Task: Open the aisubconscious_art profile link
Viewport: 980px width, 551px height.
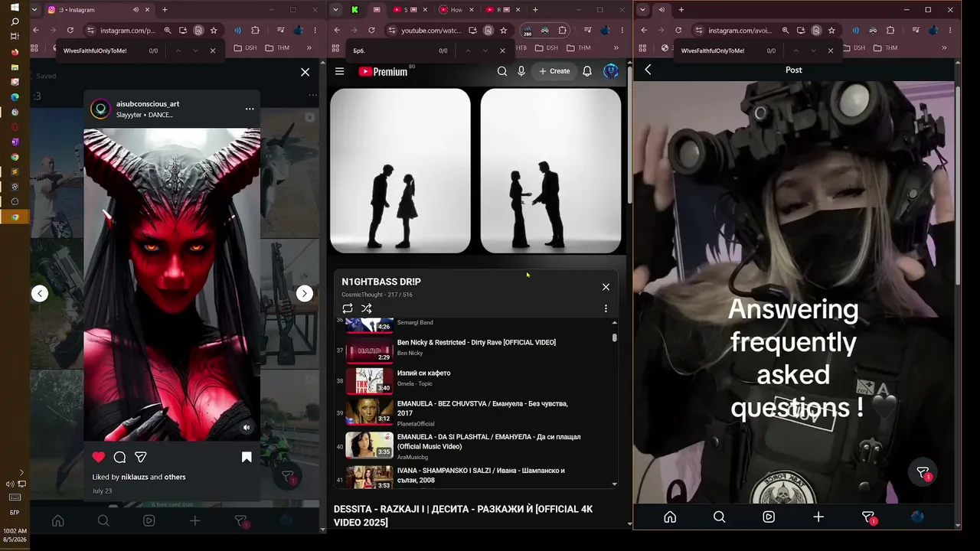Action: 148,103
